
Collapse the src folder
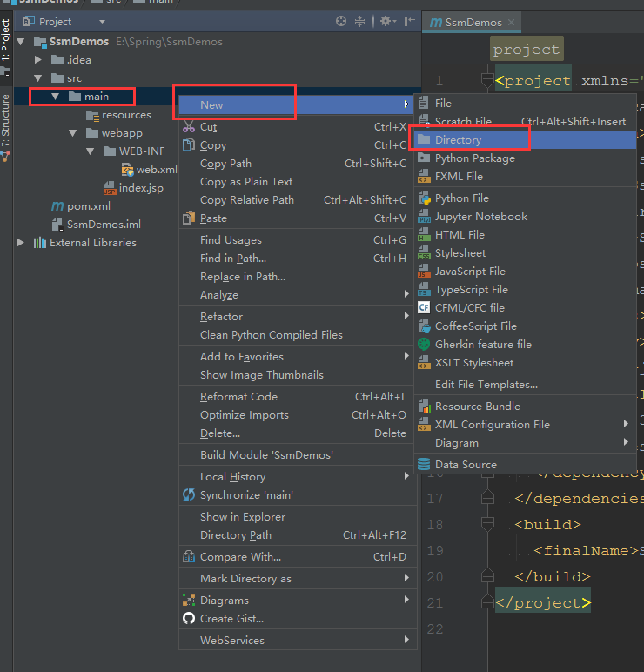tap(38, 78)
